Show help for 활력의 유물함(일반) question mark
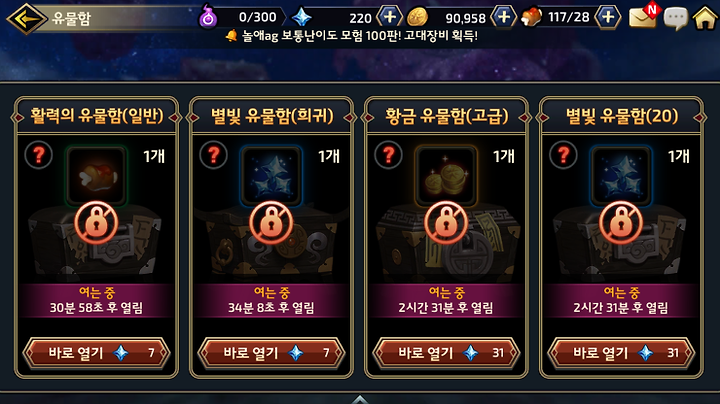This screenshot has height=404, width=720. tap(39, 155)
